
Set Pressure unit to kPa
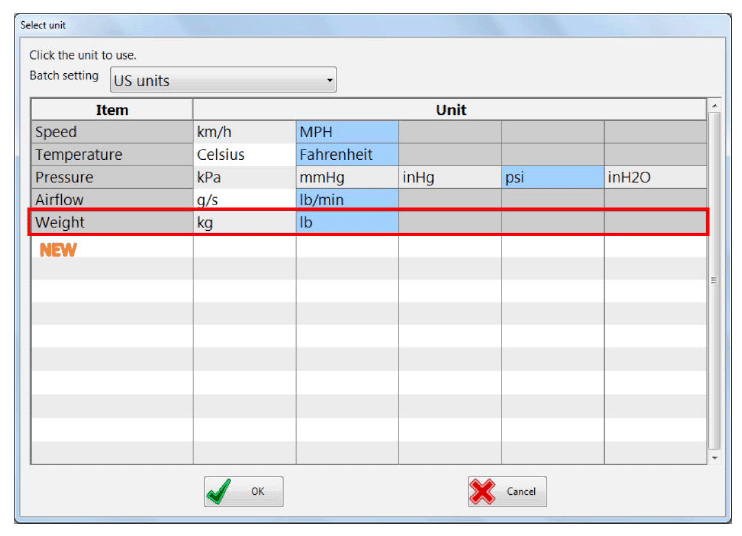[244, 178]
